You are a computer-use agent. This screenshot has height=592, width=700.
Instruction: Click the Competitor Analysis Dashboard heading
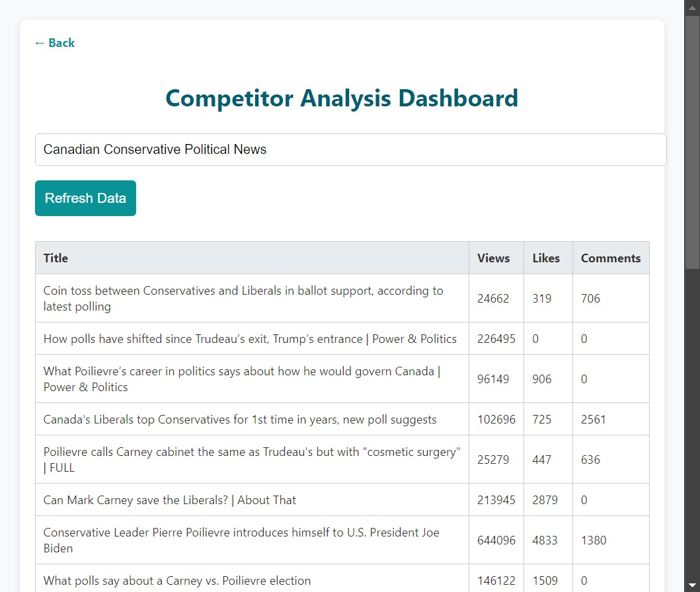(x=342, y=98)
